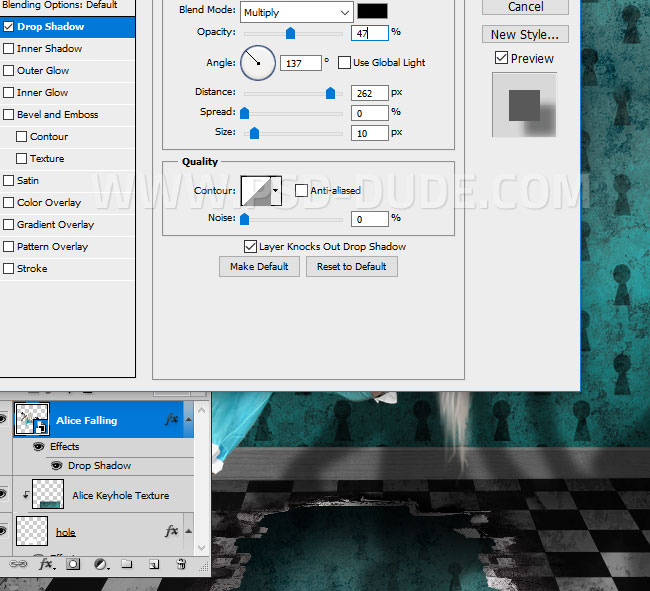
Task: Open the add layer style fx menu
Action: tap(46, 565)
